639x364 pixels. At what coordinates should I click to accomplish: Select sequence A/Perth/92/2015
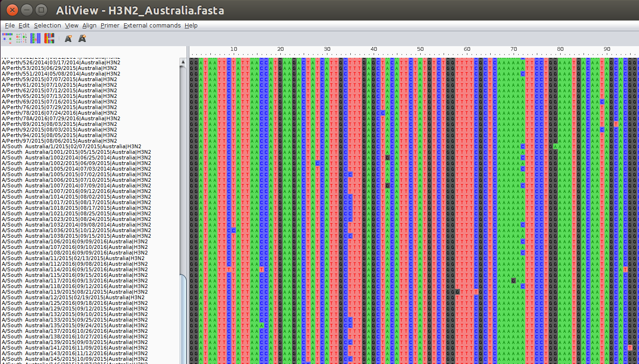60,130
